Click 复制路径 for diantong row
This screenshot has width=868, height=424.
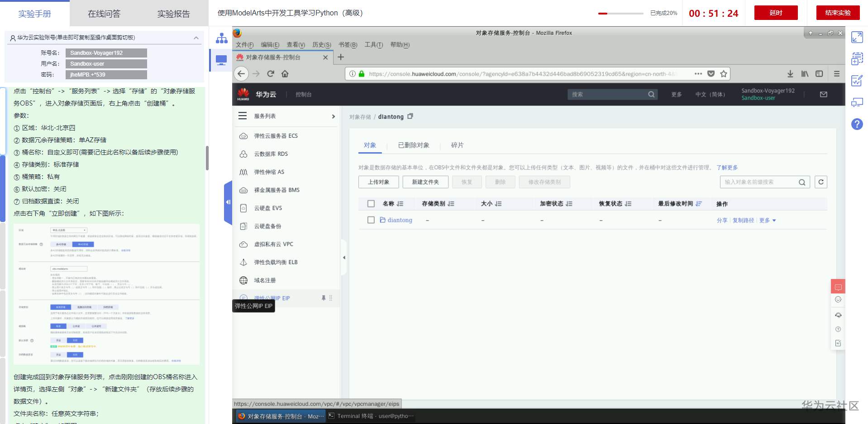(743, 221)
